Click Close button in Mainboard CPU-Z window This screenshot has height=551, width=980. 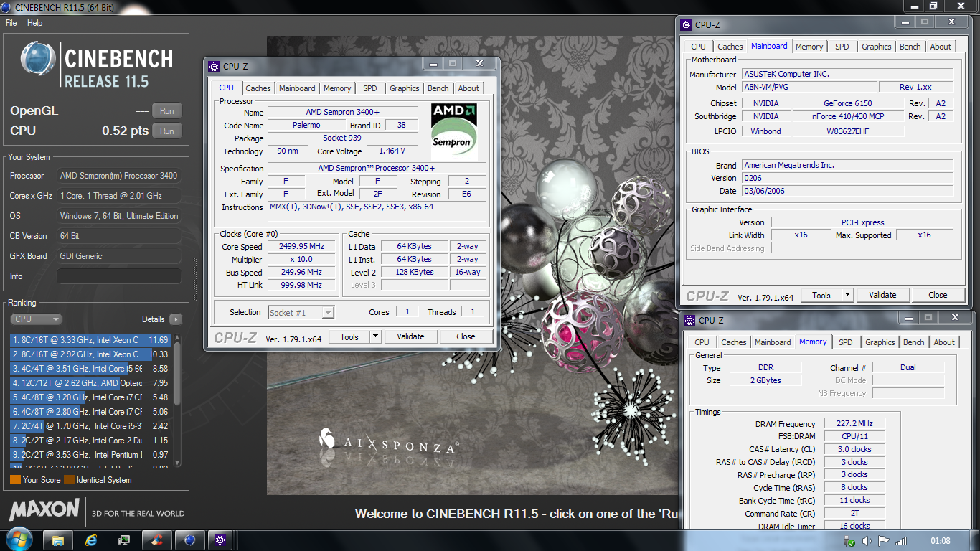point(938,295)
